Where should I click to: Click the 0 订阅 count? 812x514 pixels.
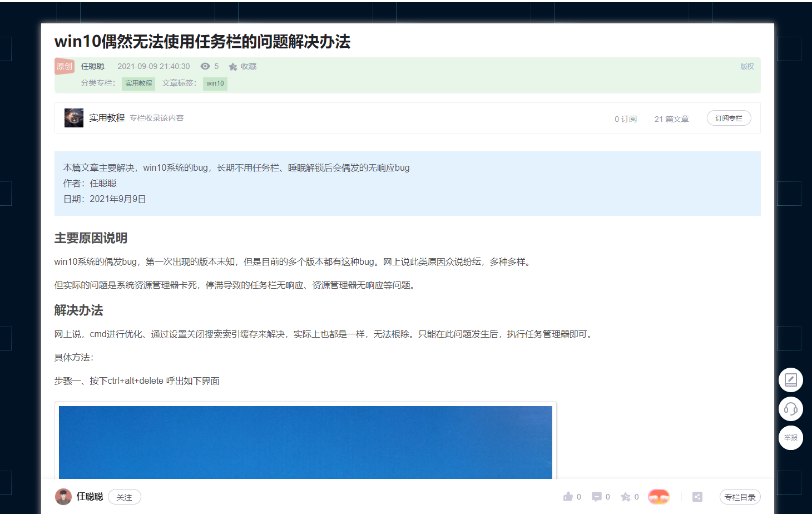pos(626,119)
